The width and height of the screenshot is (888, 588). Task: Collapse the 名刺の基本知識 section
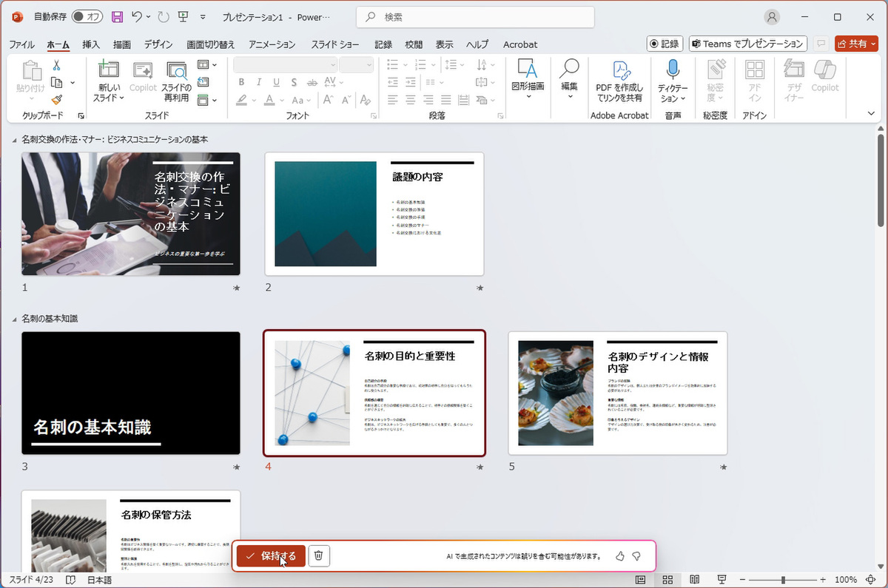[x=15, y=319]
